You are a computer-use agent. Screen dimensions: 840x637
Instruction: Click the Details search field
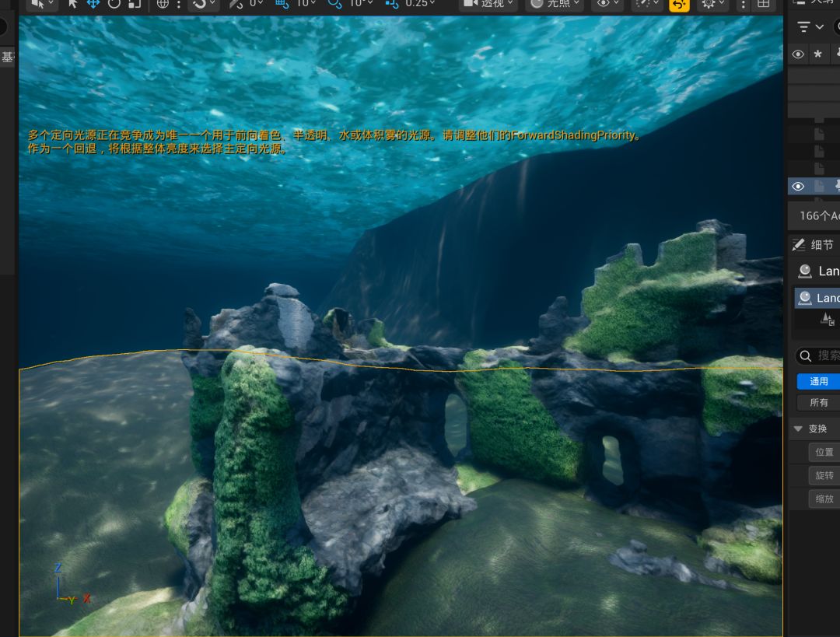(x=817, y=355)
